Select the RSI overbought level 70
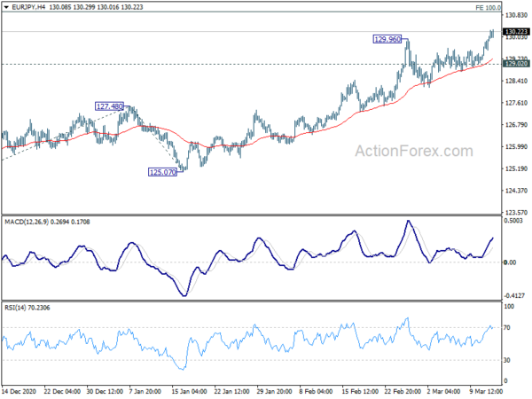532x399 pixels. (x=507, y=328)
